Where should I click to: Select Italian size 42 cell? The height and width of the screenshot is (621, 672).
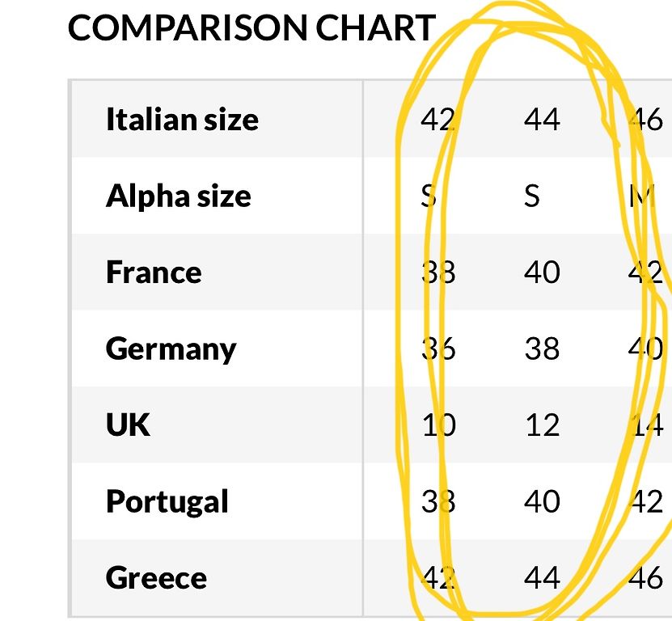click(438, 119)
